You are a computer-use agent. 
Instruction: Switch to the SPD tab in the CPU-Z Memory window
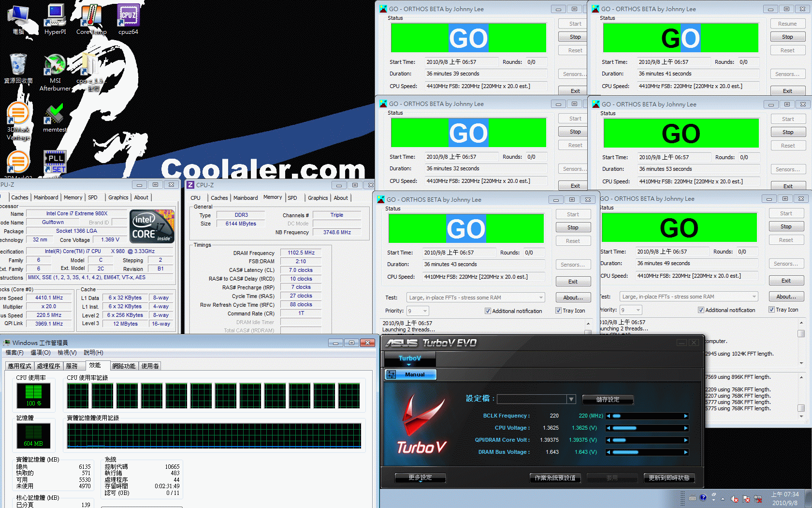[x=292, y=198]
